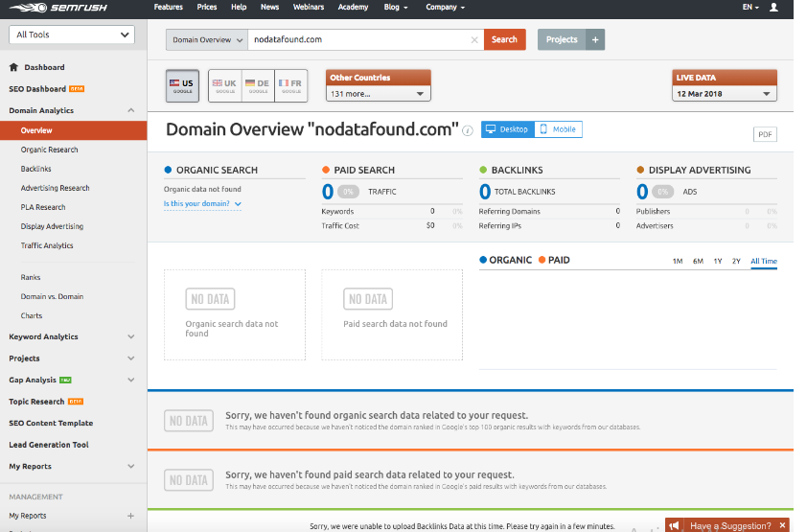This screenshot has width=807, height=532.
Task: Expand Keyword Analytics section
Action: [130, 336]
